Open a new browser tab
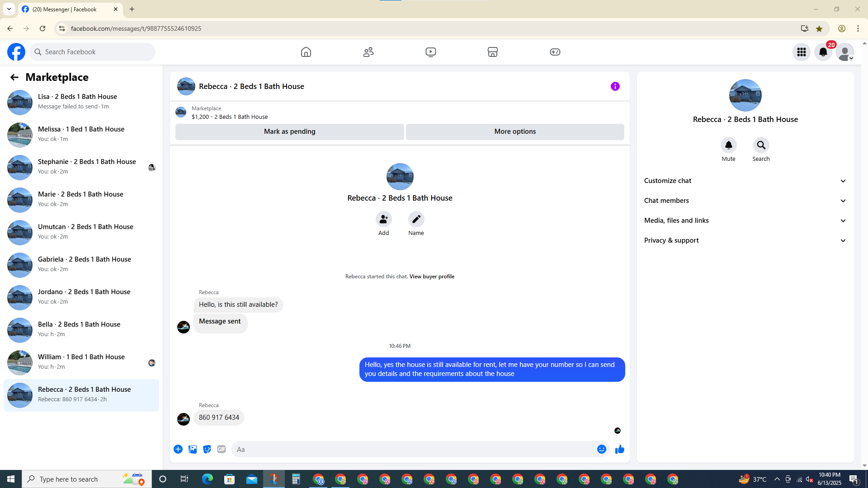 pos(132,9)
